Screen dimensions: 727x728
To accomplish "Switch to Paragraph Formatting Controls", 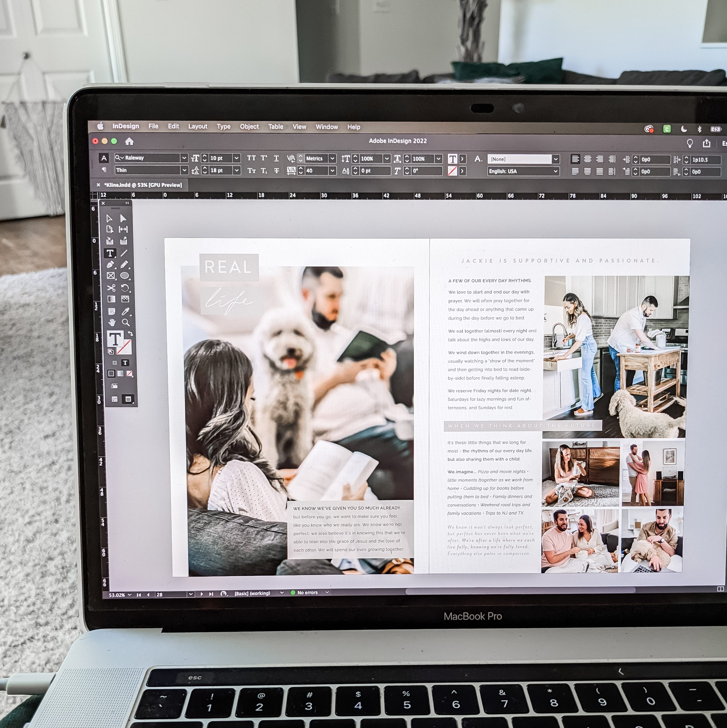I will pyautogui.click(x=104, y=170).
